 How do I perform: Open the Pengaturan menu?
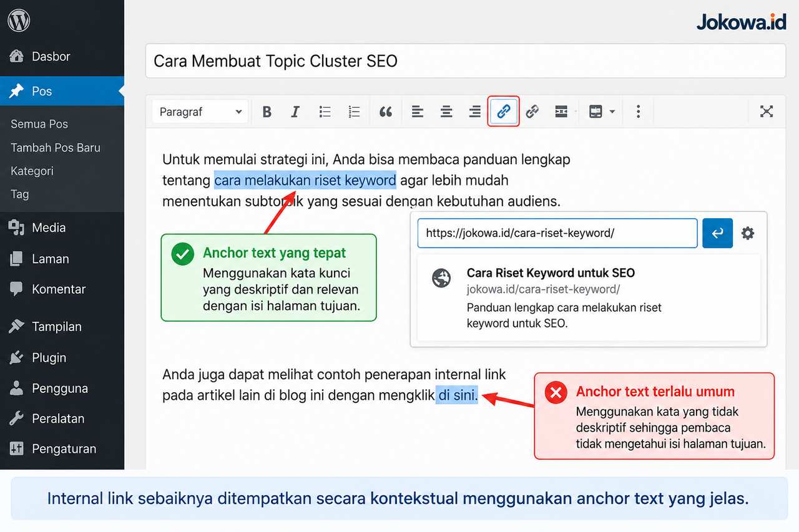click(62, 449)
